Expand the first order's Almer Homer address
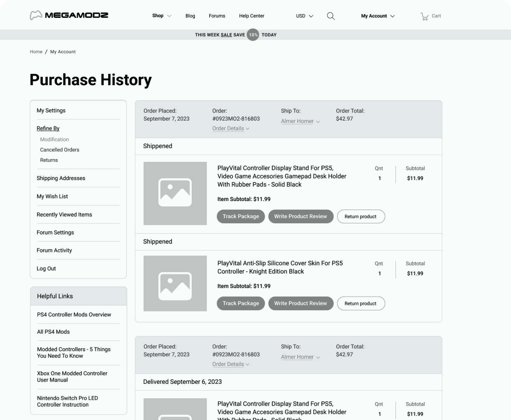Image resolution: width=511 pixels, height=420 pixels. [x=300, y=121]
